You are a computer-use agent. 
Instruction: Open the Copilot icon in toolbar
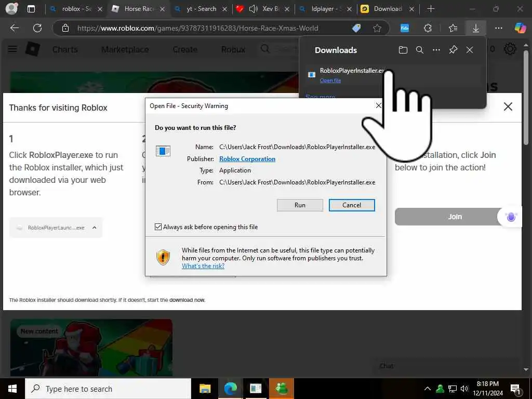[x=520, y=28]
